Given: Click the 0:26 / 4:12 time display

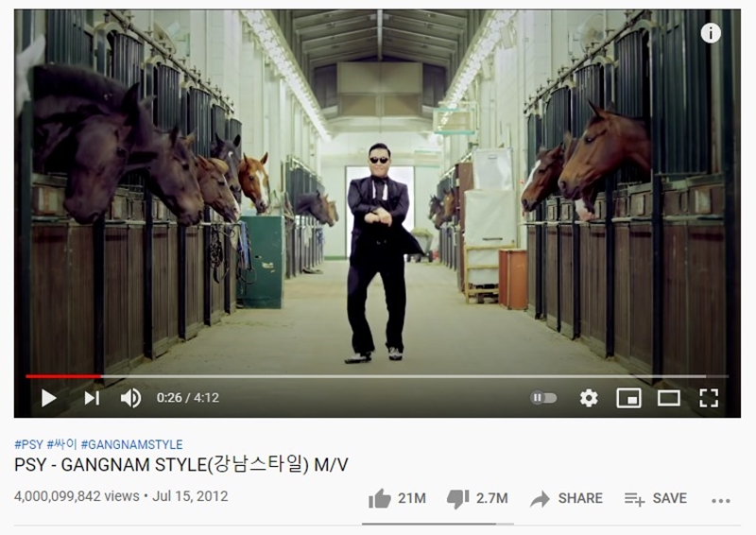Looking at the screenshot, I should pyautogui.click(x=187, y=398).
